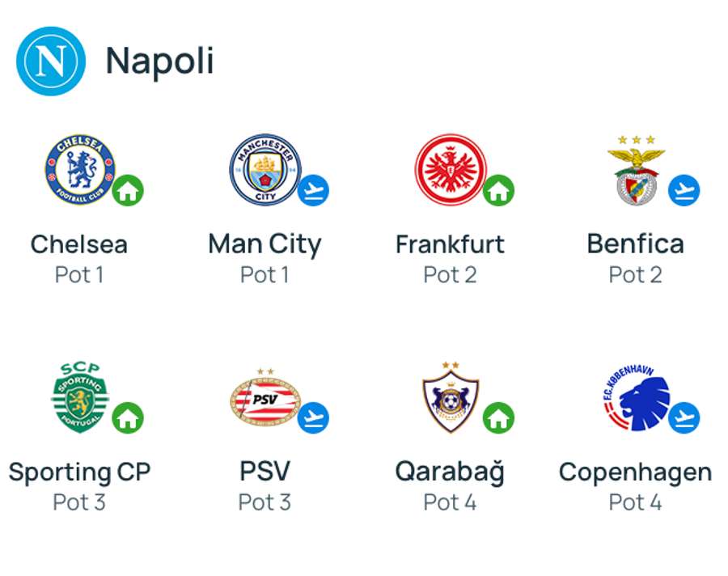This screenshot has height=576, width=728.
Task: Click the away plane badge next to Benfica
Action: pyautogui.click(x=684, y=190)
